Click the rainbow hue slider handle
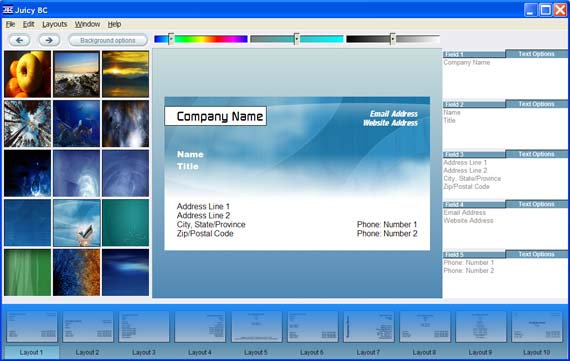570x361 pixels. click(171, 39)
